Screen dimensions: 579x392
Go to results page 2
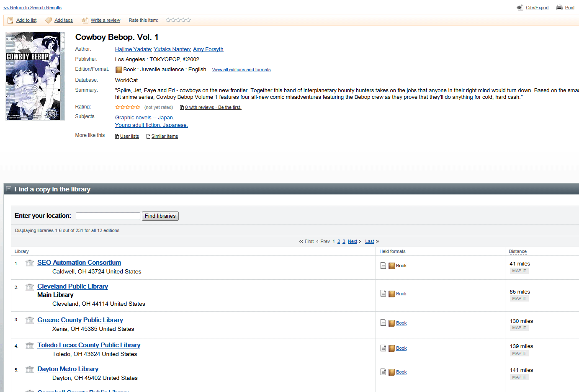point(339,242)
